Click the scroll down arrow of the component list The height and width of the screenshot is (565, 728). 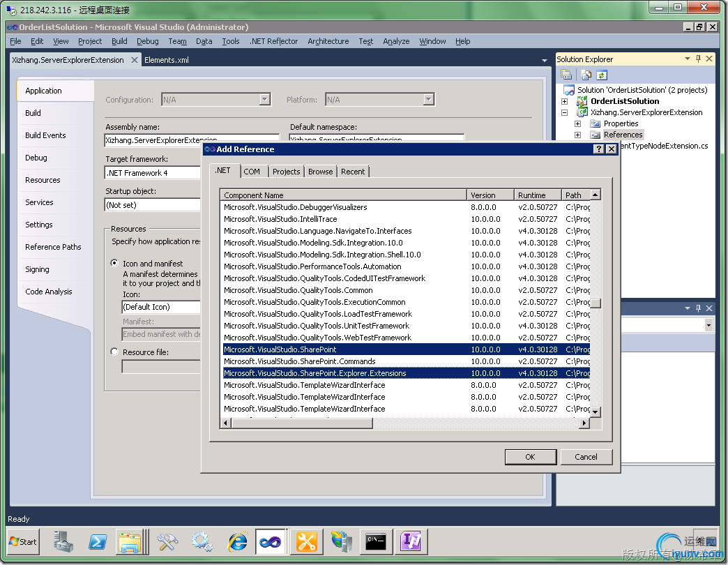pos(596,412)
